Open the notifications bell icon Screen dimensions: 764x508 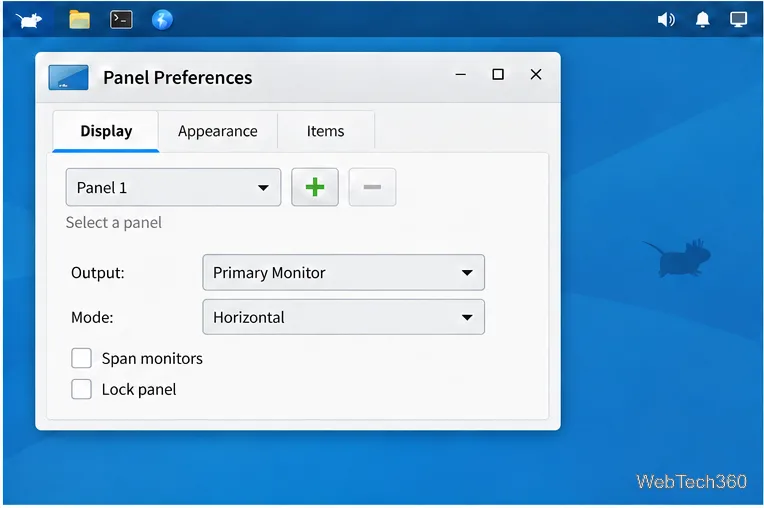pos(702,19)
